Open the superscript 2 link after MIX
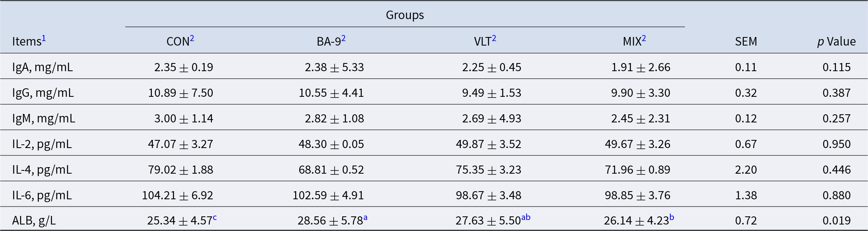Image resolution: width=868 pixels, height=231 pixels. click(643, 39)
